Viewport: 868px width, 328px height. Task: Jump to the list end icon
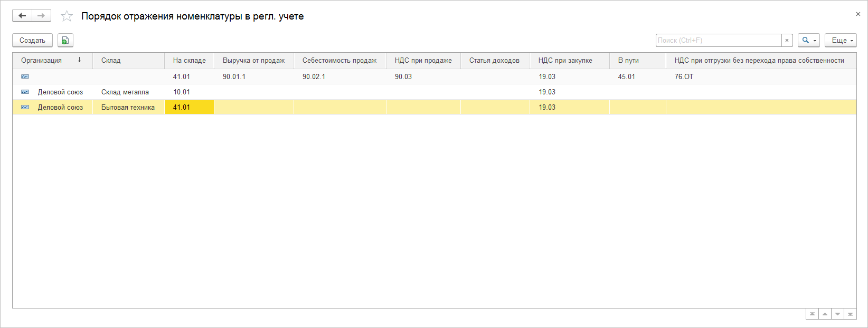[x=850, y=314]
